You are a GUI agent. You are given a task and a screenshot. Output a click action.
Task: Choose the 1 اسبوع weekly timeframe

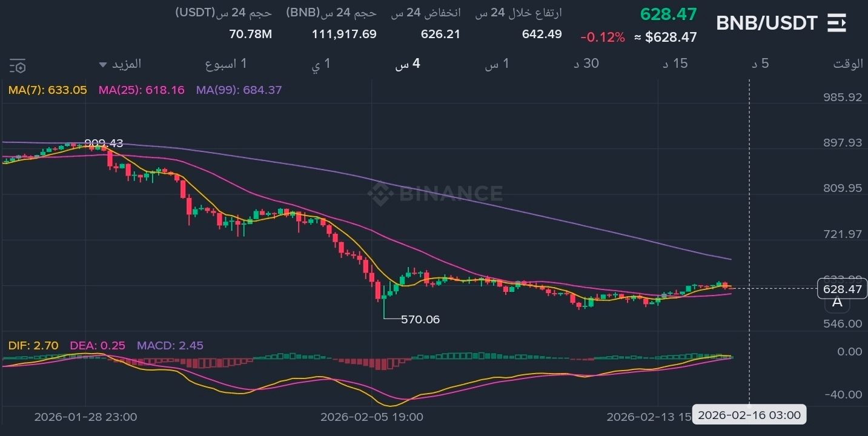(225, 64)
